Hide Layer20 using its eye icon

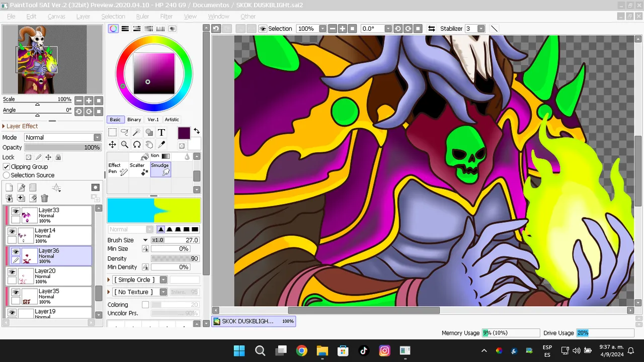[x=12, y=272]
